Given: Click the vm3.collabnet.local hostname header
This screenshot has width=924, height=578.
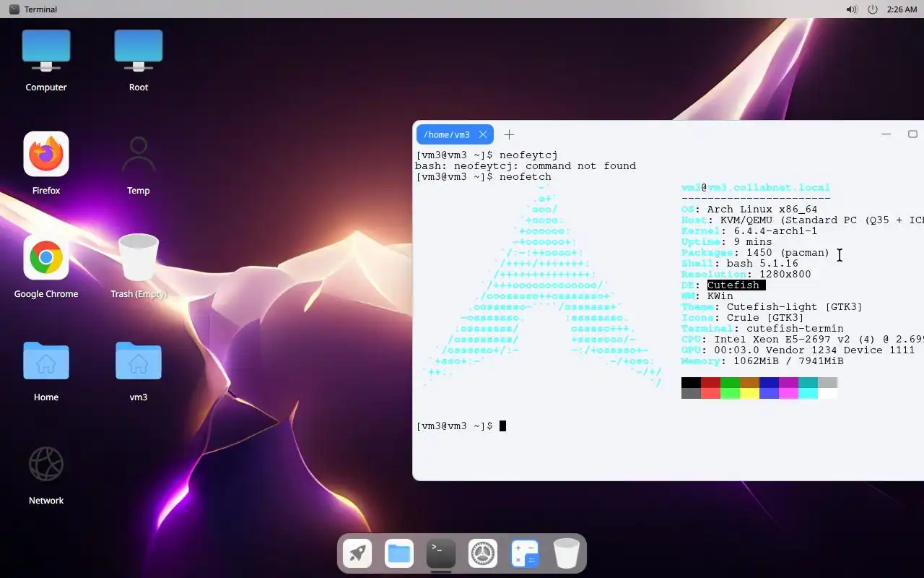Looking at the screenshot, I should click(756, 188).
